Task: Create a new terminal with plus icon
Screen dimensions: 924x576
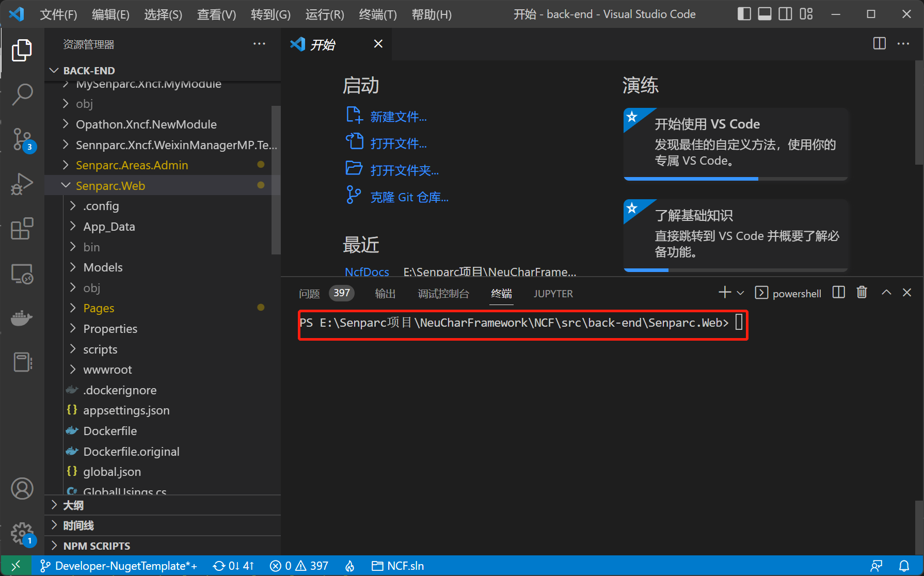Action: point(725,293)
